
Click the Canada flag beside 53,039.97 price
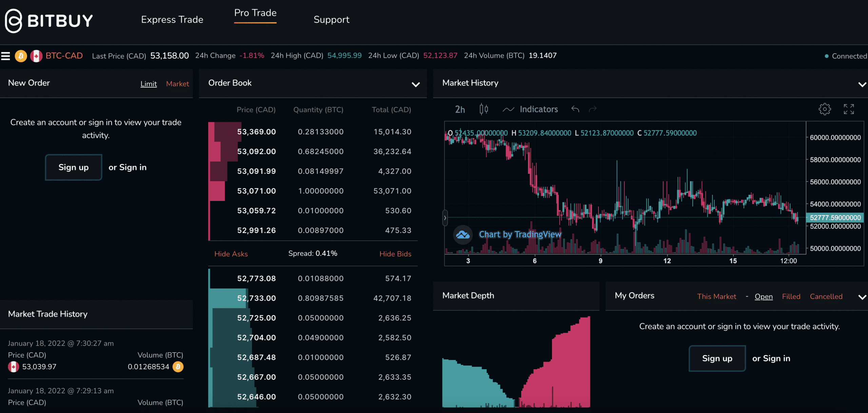[14, 367]
